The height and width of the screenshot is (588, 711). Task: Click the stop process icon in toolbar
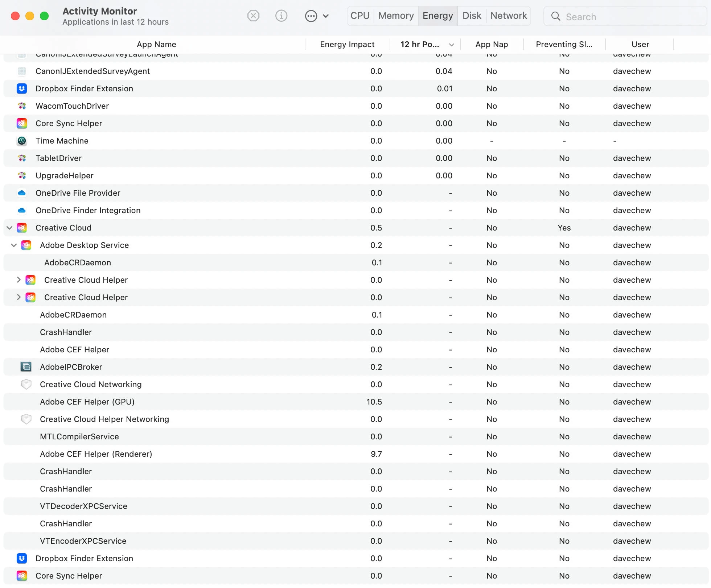coord(253,16)
